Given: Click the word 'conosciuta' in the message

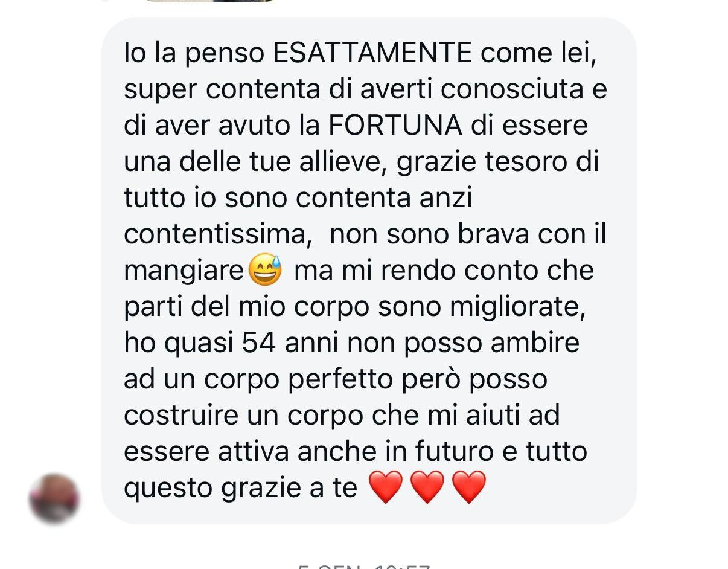Looking at the screenshot, I should (x=512, y=89).
